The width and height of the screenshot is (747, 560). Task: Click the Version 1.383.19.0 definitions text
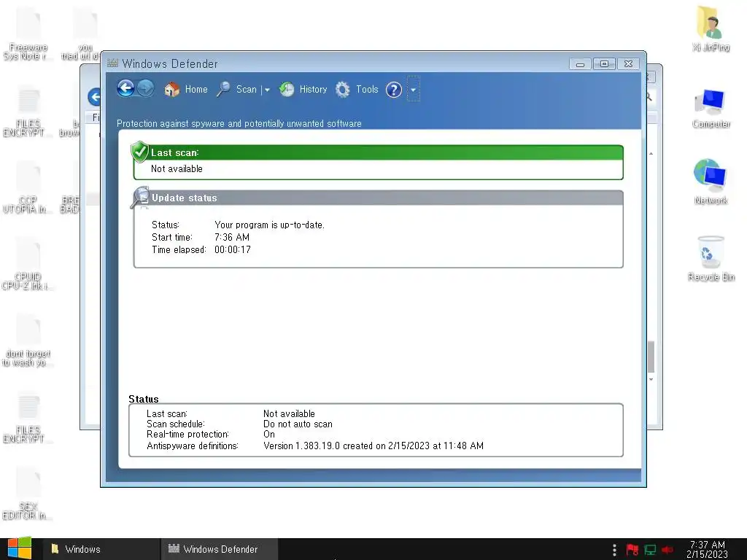click(373, 446)
